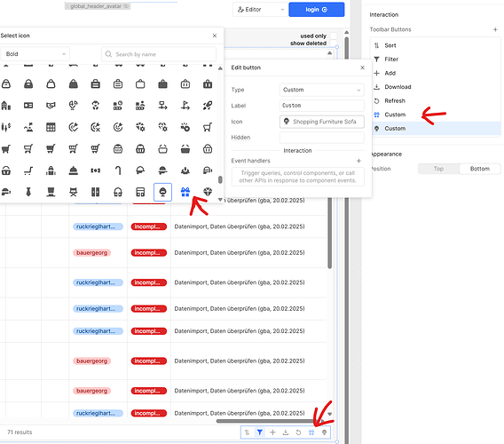Image resolution: width=504 pixels, height=444 pixels.
Task: Toggle the 'used only' checkbox
Action: tap(334, 36)
